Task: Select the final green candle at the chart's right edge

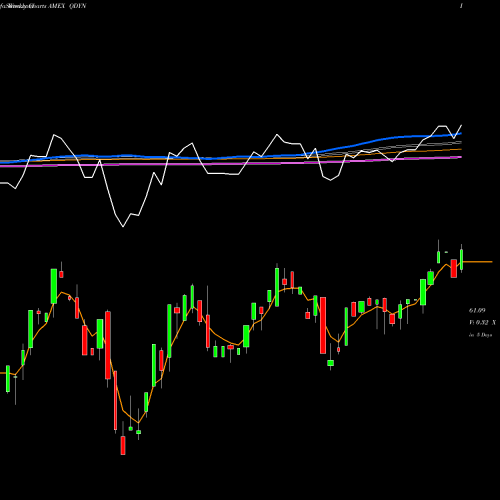Action: tap(462, 259)
